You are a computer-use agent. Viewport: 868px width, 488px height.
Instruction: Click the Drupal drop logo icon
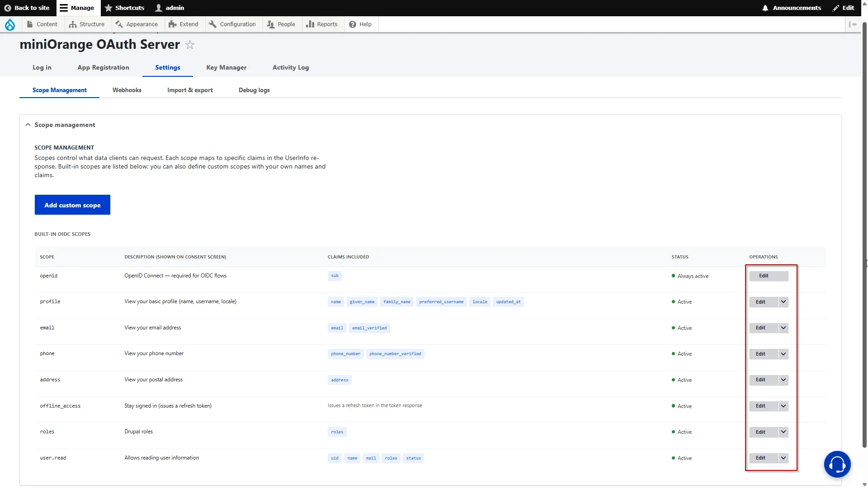pyautogui.click(x=10, y=24)
